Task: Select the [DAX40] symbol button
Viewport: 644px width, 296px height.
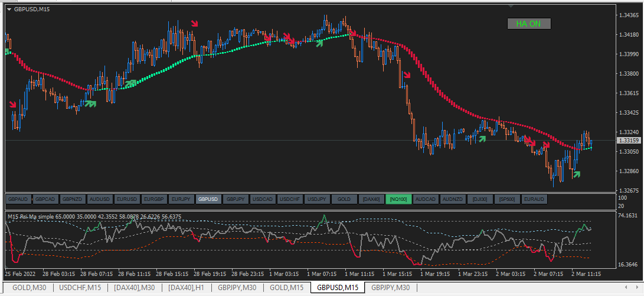Action: click(x=371, y=199)
